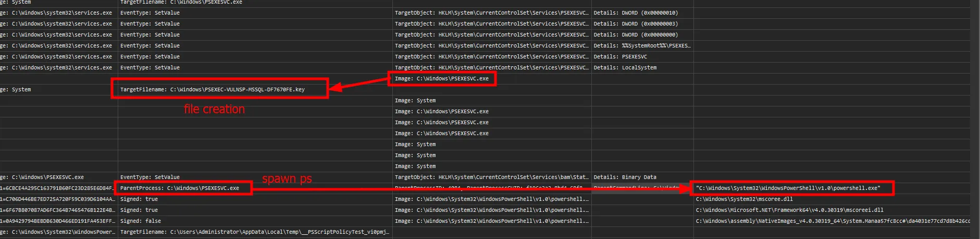The width and height of the screenshot is (980, 239).
Task: Select the red-boxed Image PSEXESVC.exe cell
Action: pyautogui.click(x=442, y=79)
